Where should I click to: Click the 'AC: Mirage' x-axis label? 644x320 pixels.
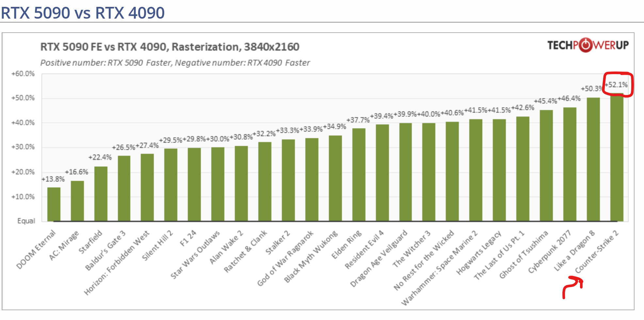point(64,245)
